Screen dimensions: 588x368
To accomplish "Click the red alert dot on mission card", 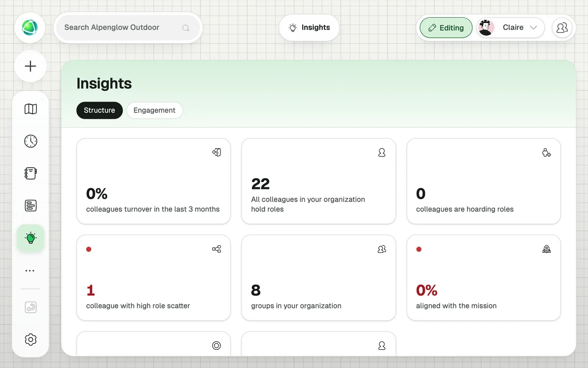I will (x=419, y=249).
